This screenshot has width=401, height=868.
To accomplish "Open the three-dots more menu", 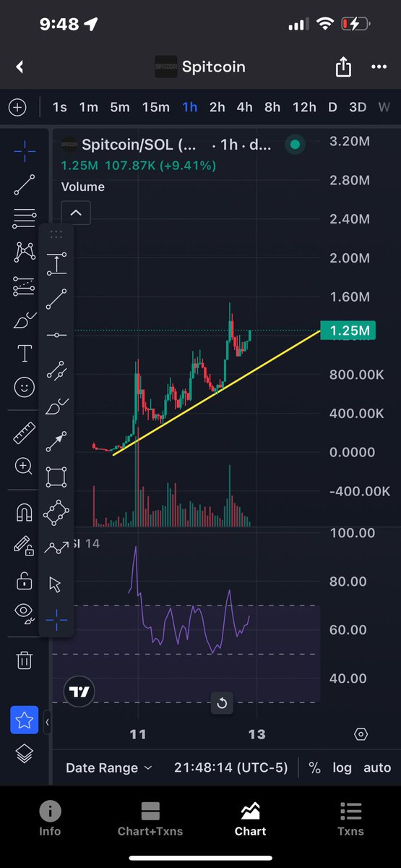I will click(379, 67).
